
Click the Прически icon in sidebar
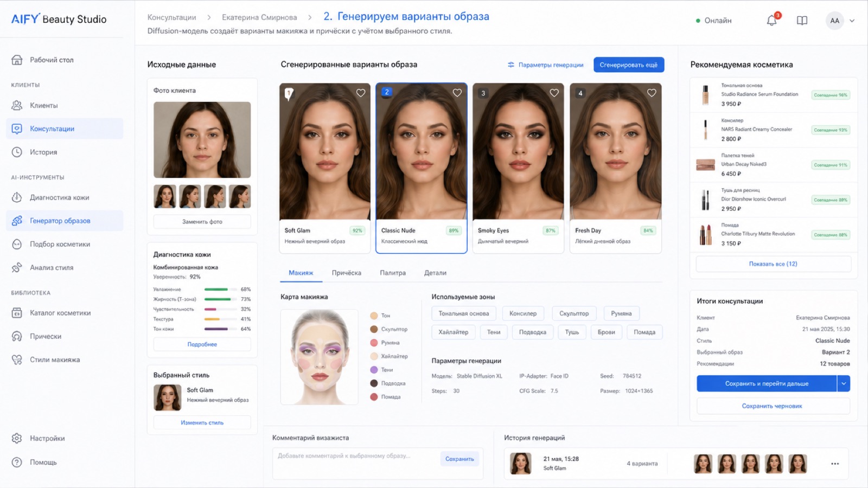[17, 336]
